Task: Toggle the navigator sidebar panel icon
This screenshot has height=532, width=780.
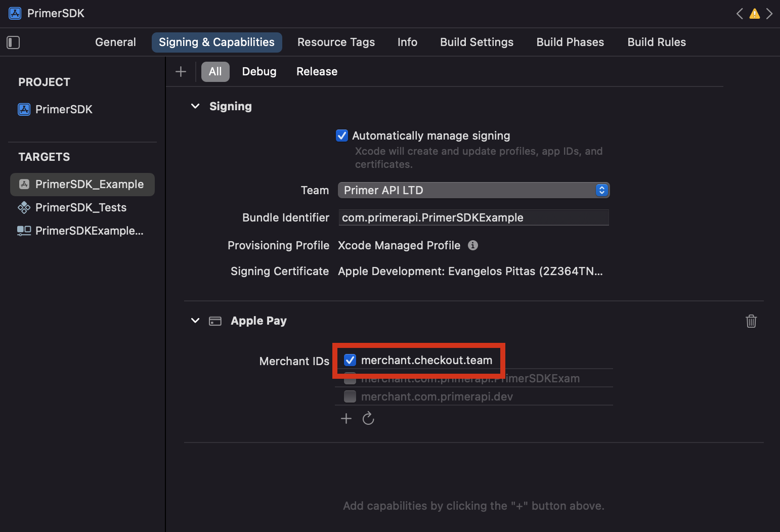Action: pos(13,42)
